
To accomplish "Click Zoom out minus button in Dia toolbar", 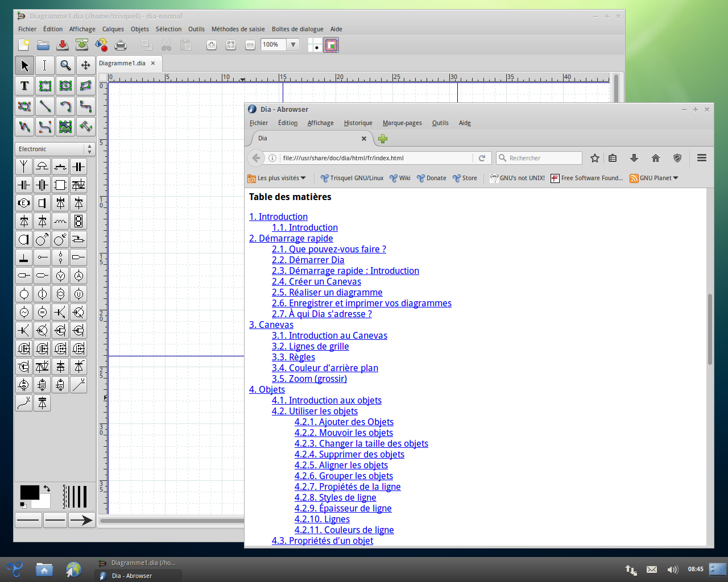I will tap(250, 45).
